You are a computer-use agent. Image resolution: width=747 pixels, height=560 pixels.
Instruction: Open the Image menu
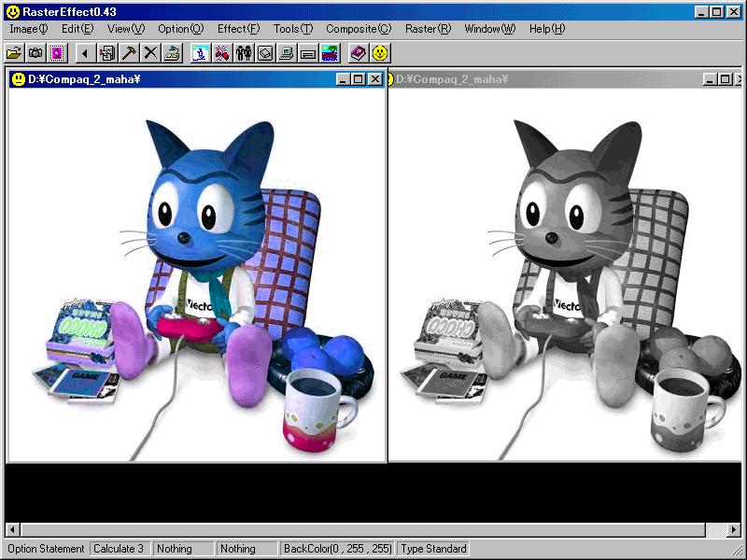29,29
